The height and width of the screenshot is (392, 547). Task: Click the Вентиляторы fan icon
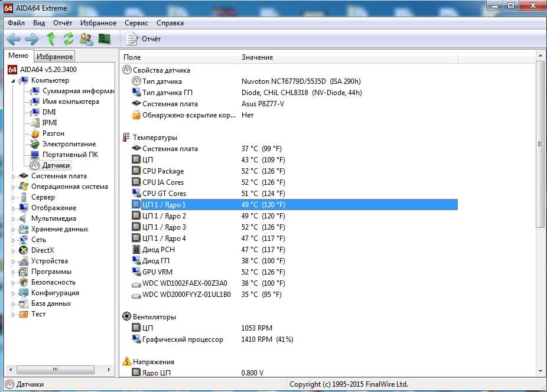coord(126,316)
